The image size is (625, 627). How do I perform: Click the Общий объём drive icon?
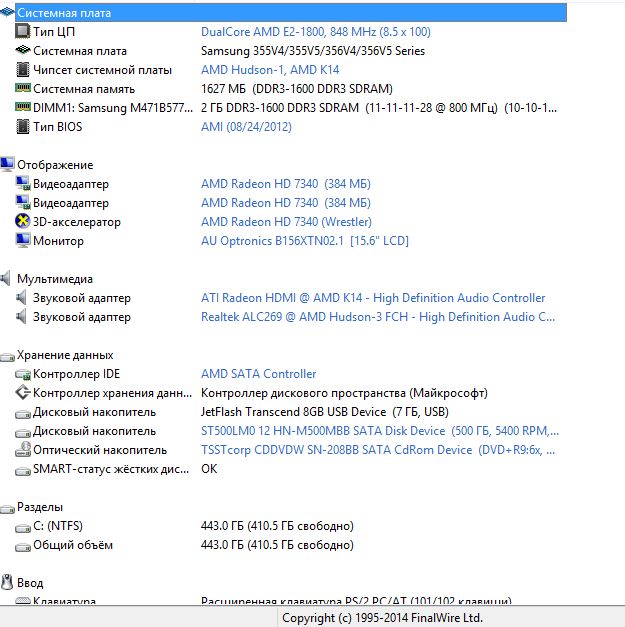[23, 547]
